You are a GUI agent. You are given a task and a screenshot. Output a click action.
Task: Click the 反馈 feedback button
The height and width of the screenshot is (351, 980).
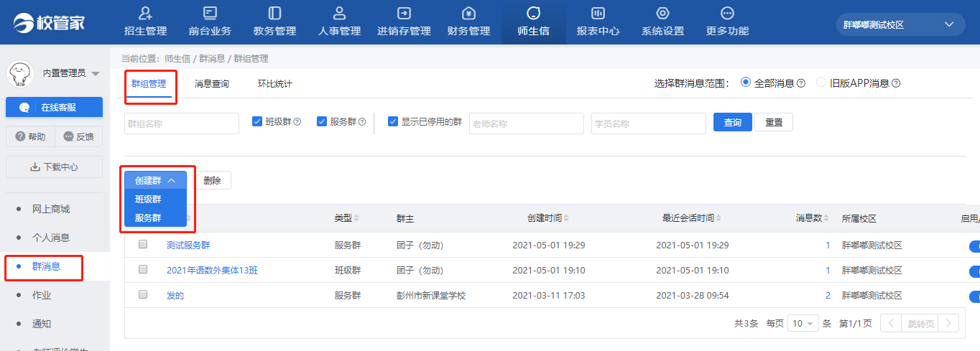point(78,136)
